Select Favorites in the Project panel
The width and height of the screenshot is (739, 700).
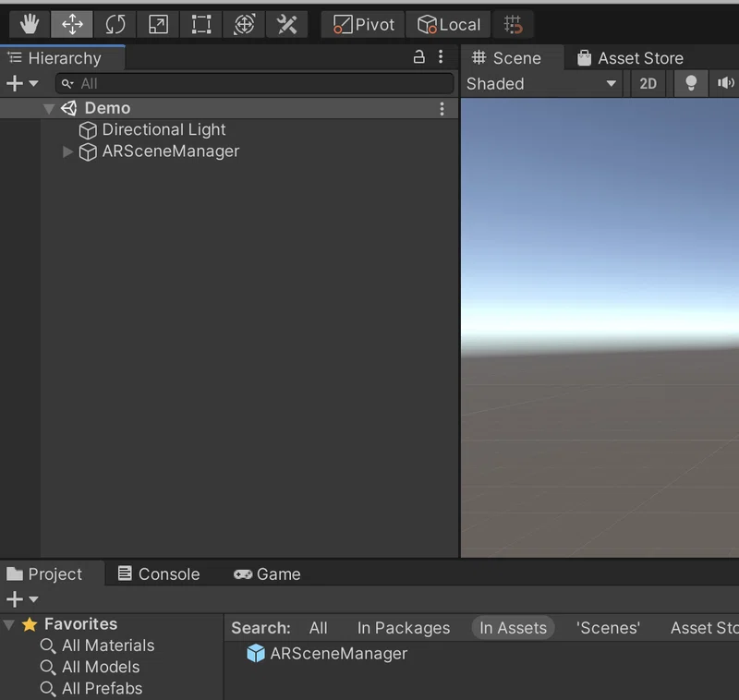(x=80, y=624)
